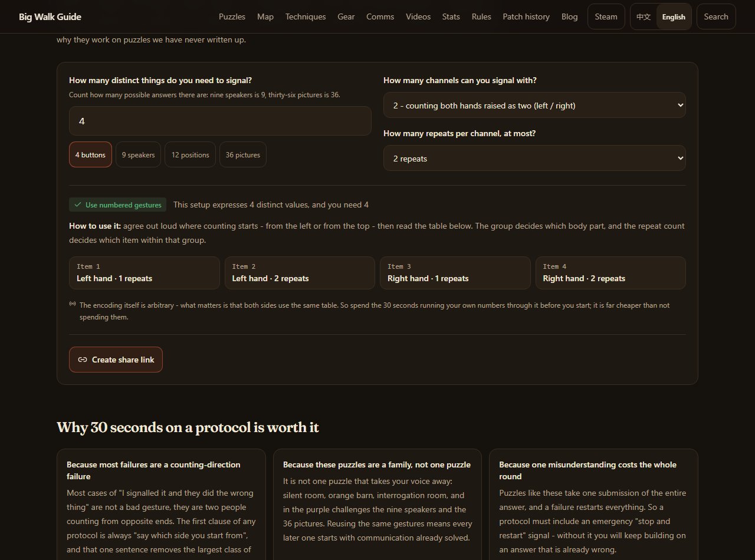
Task: Click the Item 4 Right hand 2 repeats card
Action: point(610,273)
